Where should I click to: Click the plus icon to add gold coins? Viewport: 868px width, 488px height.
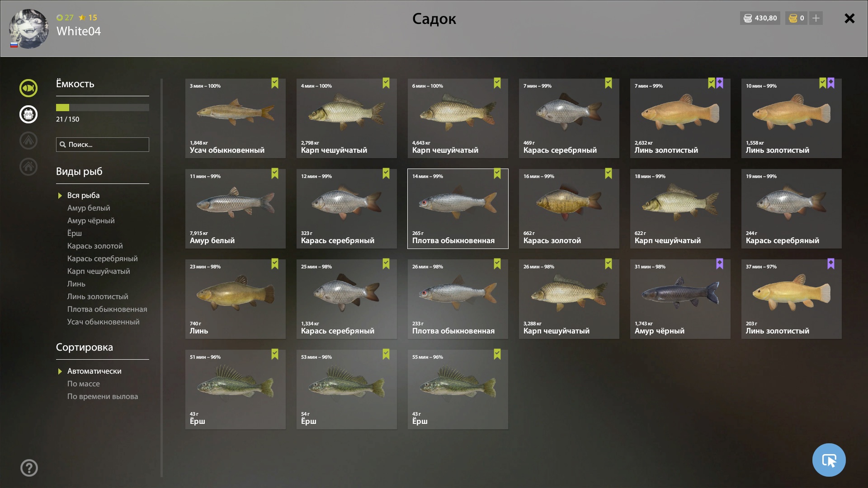tap(816, 18)
